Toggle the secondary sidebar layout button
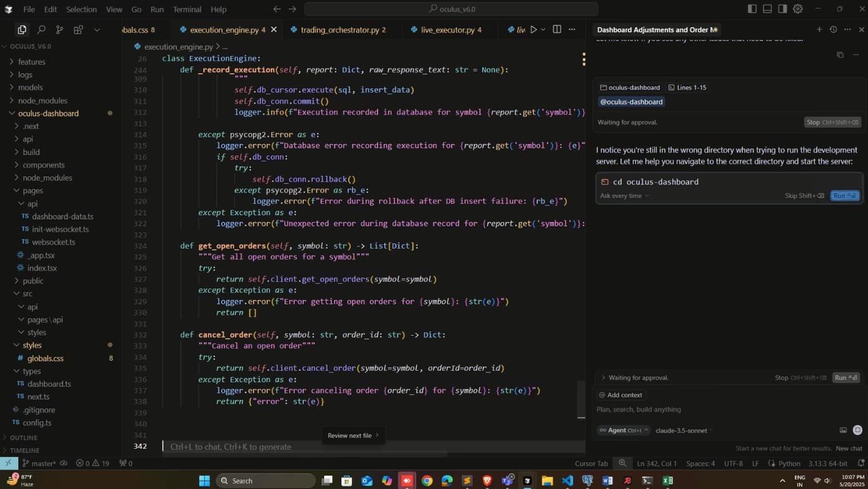Image resolution: width=868 pixels, height=489 pixels. [x=782, y=9]
